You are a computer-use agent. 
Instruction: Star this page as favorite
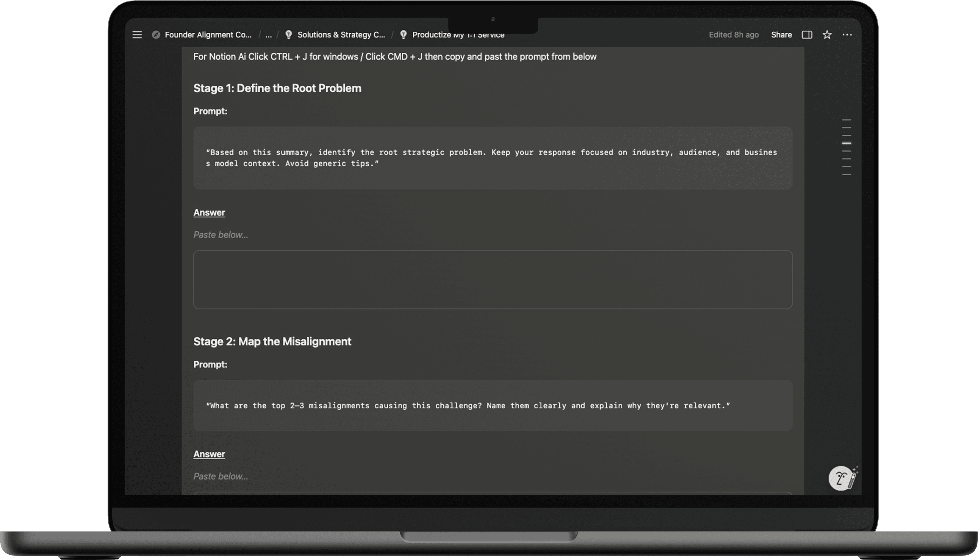click(x=827, y=34)
